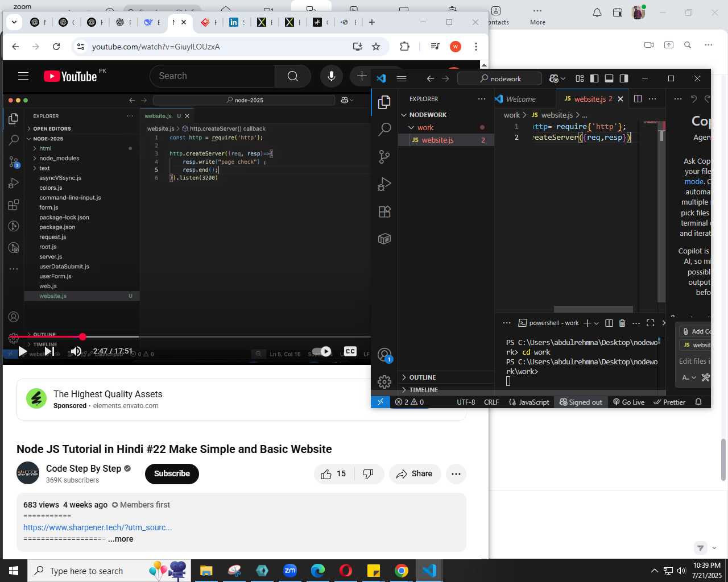Open the Accounts icon in VS Code
The width and height of the screenshot is (728, 582).
[x=384, y=355]
